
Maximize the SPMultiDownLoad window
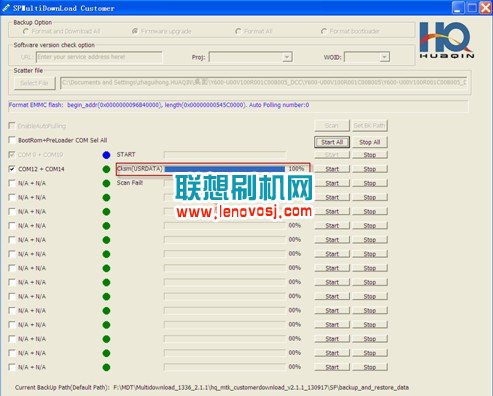pyautogui.click(x=472, y=8)
